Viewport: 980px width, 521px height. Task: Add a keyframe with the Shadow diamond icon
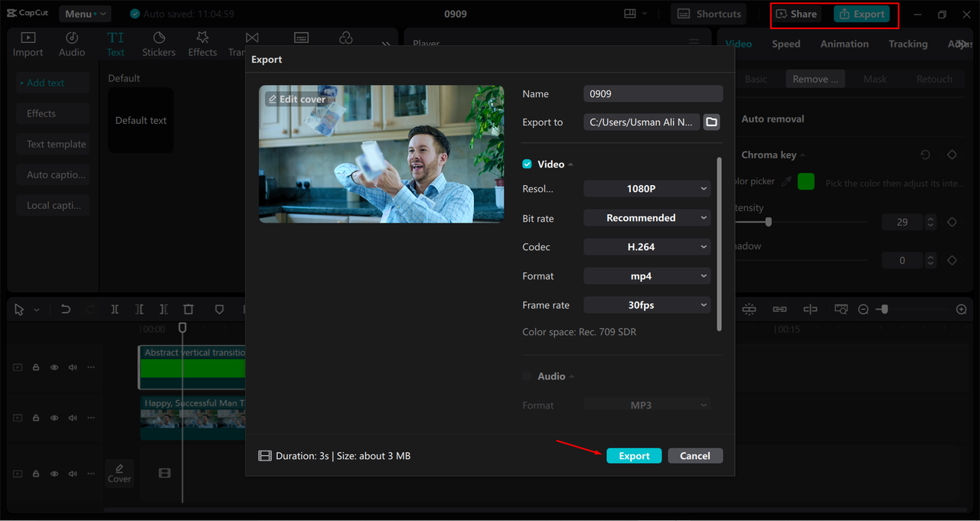click(952, 260)
